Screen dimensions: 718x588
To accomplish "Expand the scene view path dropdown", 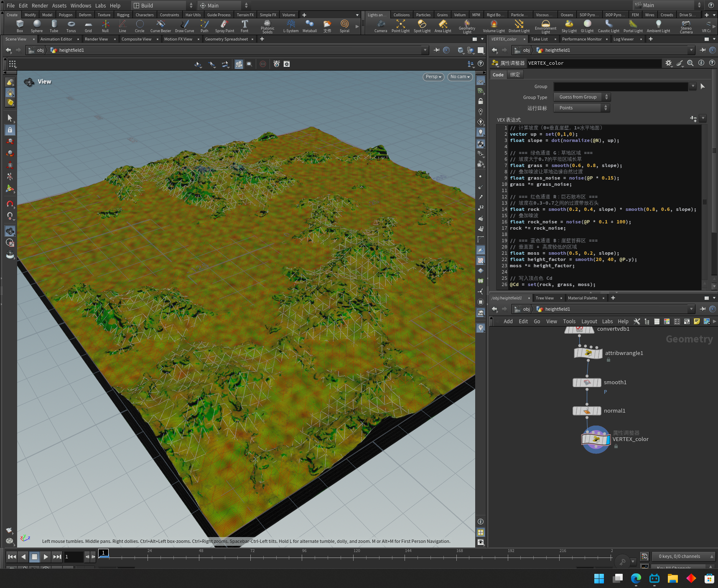I will [425, 50].
